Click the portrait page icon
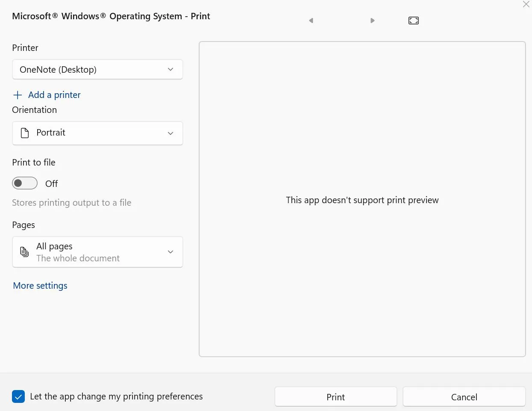532x411 pixels. pos(25,133)
